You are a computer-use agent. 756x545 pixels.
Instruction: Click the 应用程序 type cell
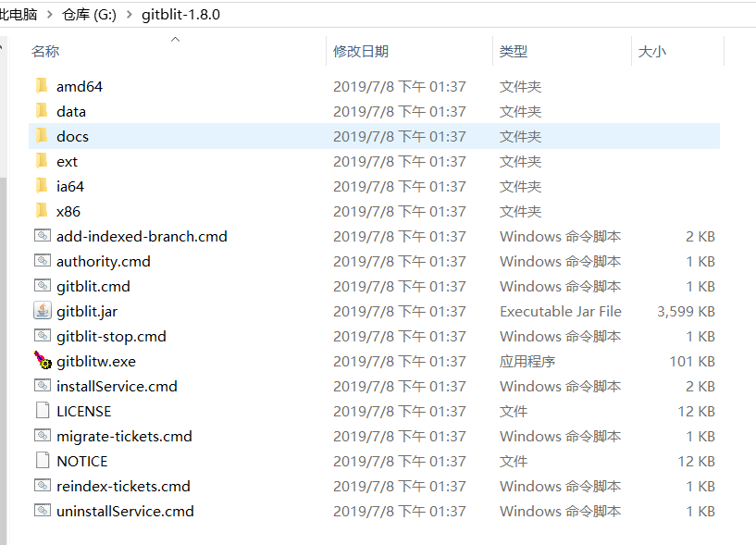527,361
